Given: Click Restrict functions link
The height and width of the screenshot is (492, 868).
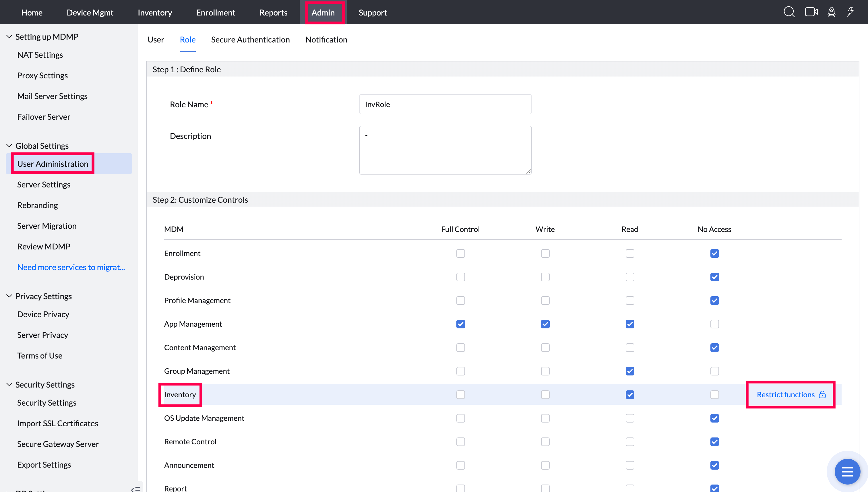Looking at the screenshot, I should pos(785,394).
